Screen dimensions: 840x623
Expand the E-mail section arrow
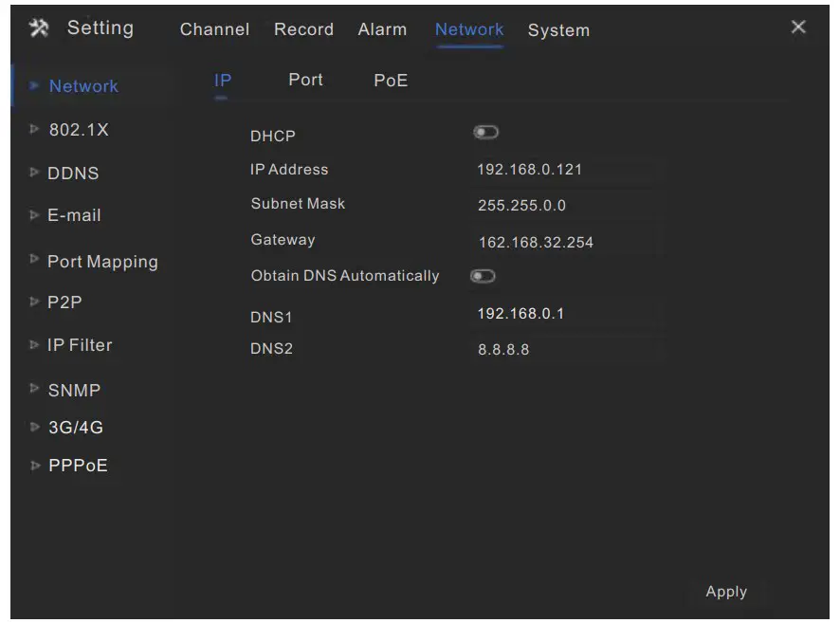(x=35, y=215)
